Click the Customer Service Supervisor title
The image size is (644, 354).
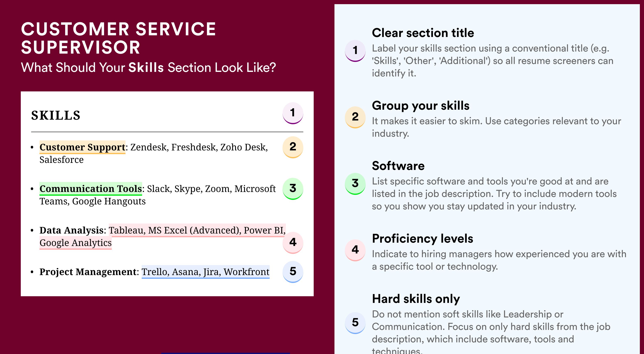click(118, 38)
